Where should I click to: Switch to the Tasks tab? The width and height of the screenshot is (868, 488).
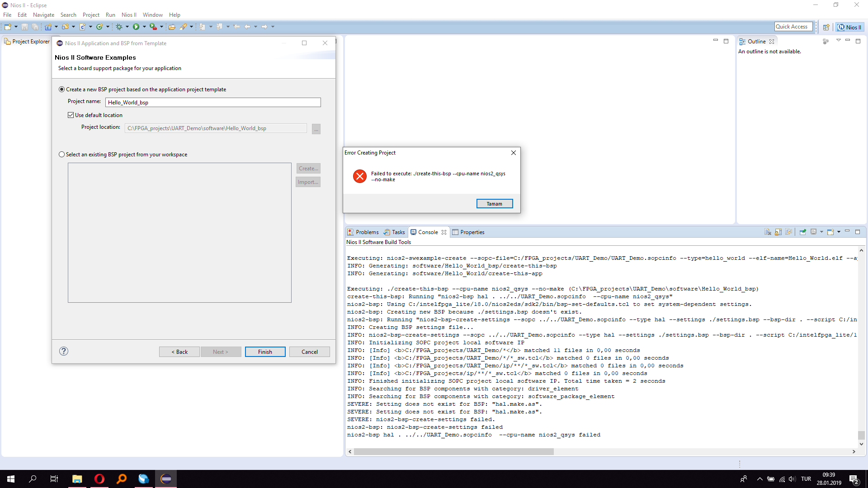[x=394, y=232]
